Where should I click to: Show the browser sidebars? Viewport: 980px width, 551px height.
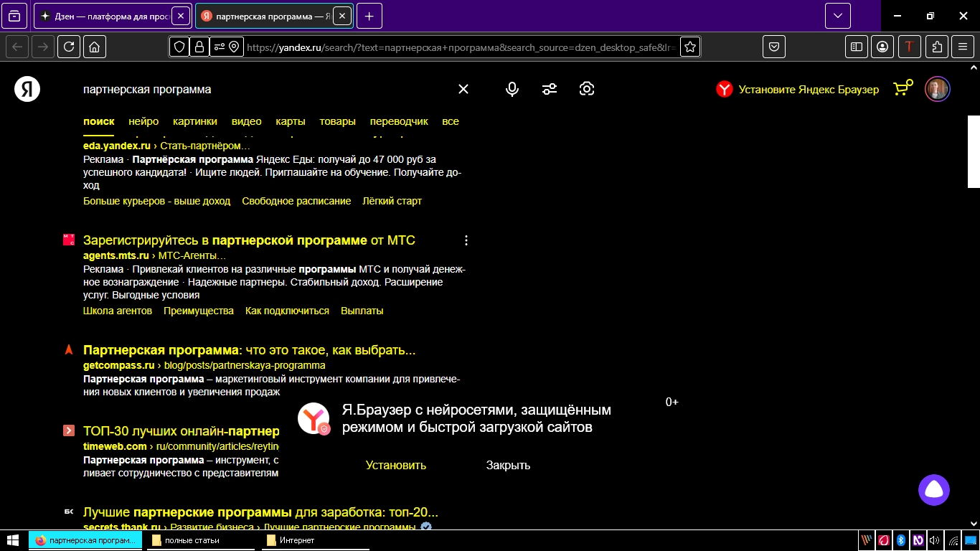pos(857,47)
